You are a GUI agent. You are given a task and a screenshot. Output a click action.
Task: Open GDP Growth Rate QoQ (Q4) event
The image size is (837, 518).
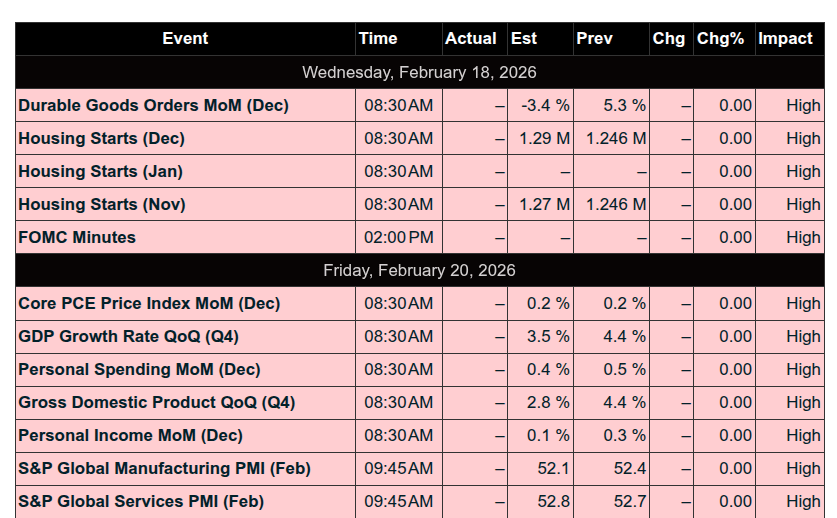tap(128, 336)
